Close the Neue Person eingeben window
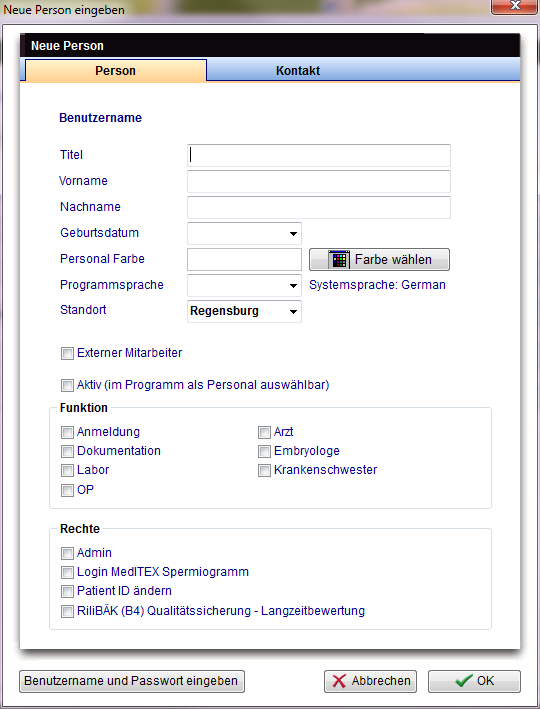The height and width of the screenshot is (709, 540). (x=515, y=6)
